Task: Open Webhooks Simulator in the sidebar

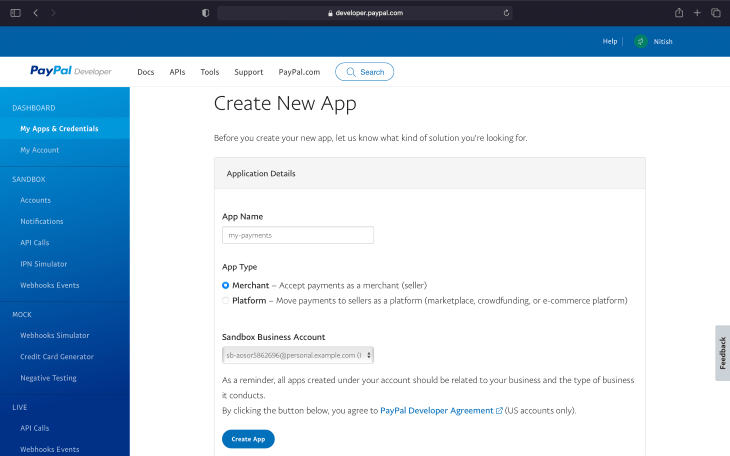Action: (x=54, y=335)
